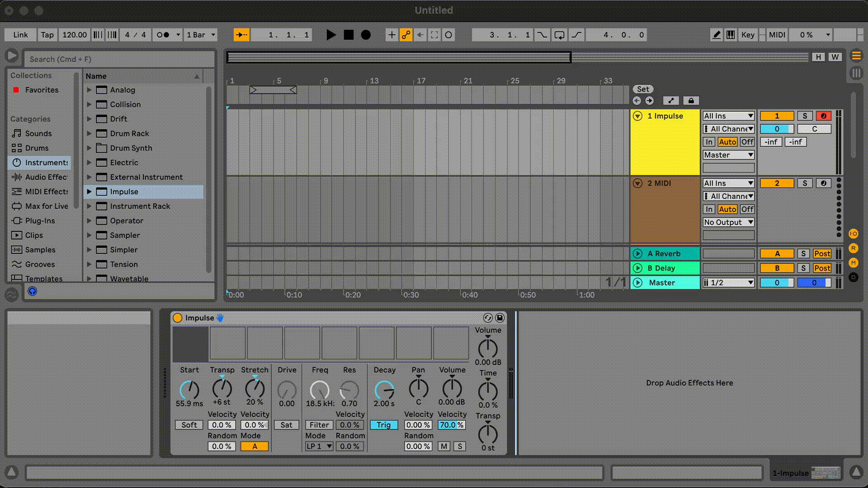Jump to previous locator arrow
Viewport: 868px width, 488px height.
(637, 101)
